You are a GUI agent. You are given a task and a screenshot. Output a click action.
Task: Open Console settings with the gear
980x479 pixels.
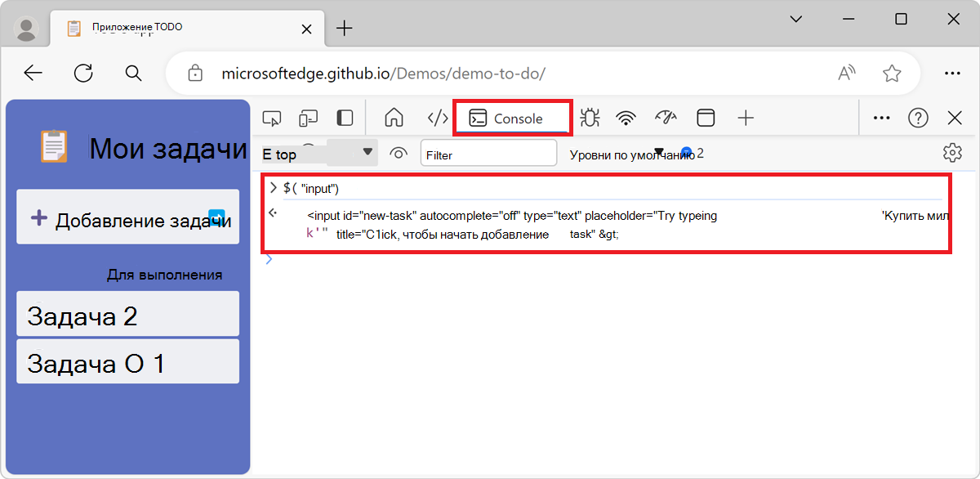coord(951,153)
